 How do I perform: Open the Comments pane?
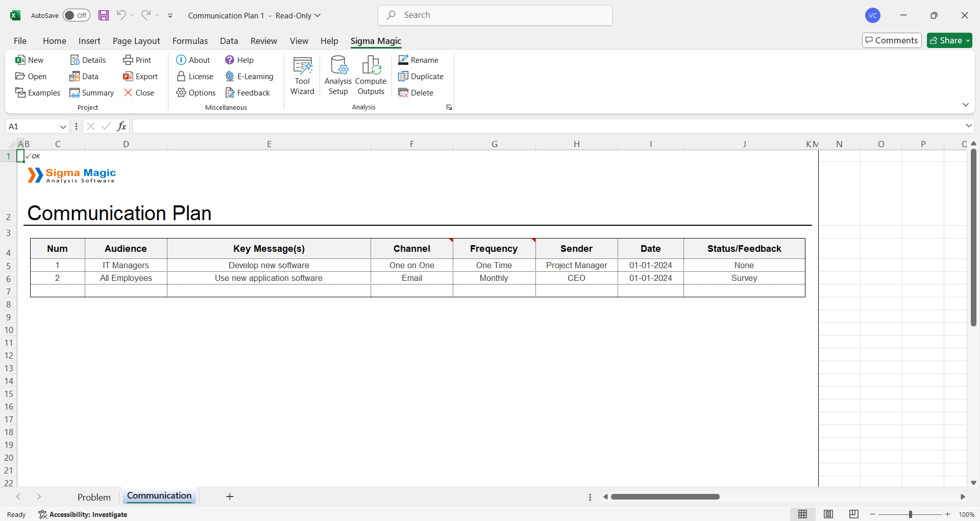click(x=891, y=40)
